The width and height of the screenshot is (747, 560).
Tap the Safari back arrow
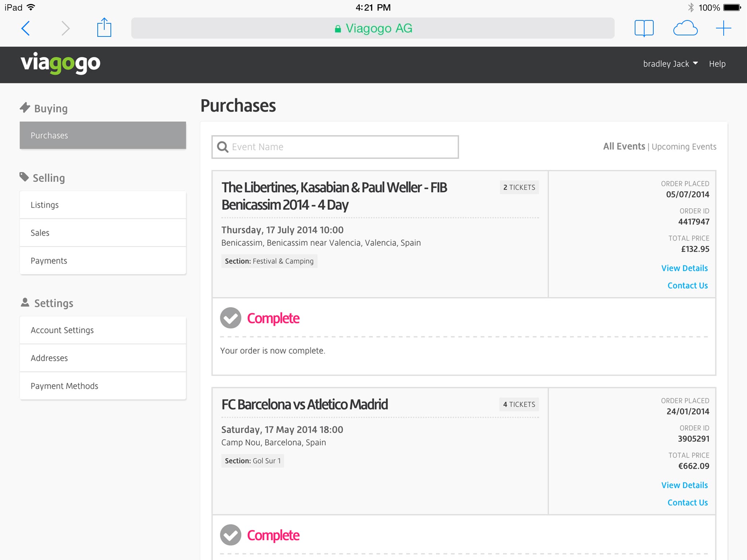tap(26, 28)
